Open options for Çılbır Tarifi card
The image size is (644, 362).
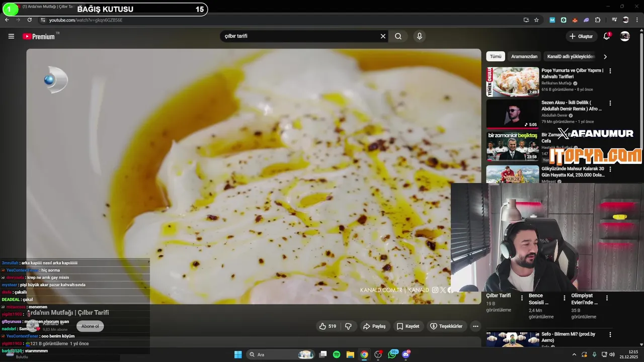(x=522, y=298)
